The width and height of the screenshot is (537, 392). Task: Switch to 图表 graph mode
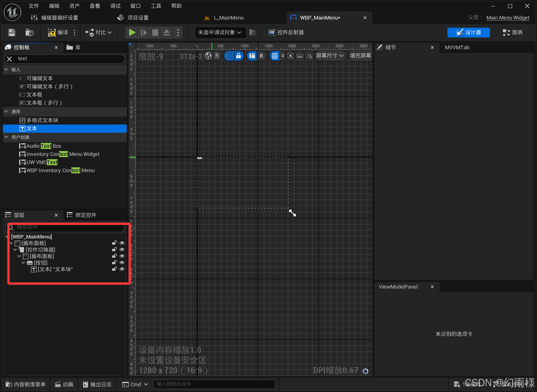(x=513, y=33)
